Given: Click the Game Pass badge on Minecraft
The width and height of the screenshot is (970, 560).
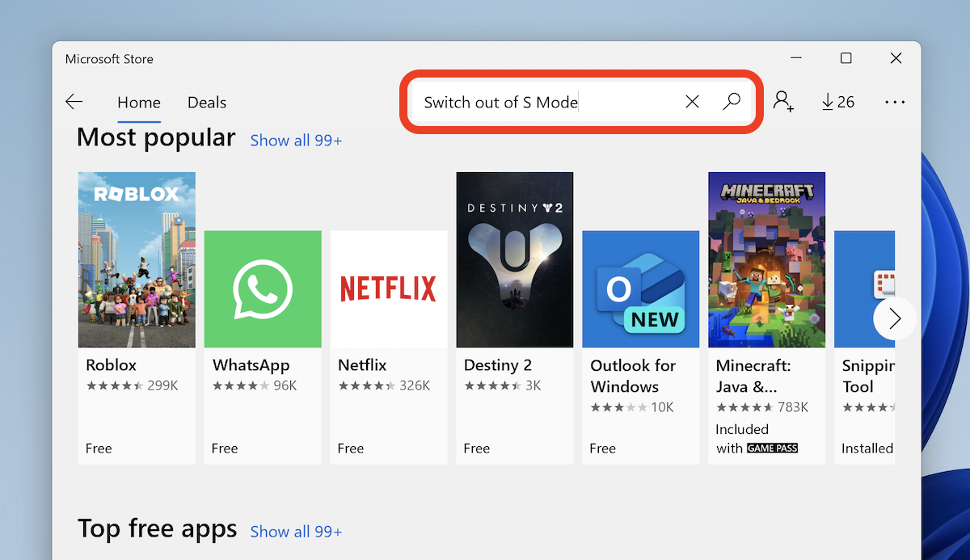Looking at the screenshot, I should (x=770, y=448).
